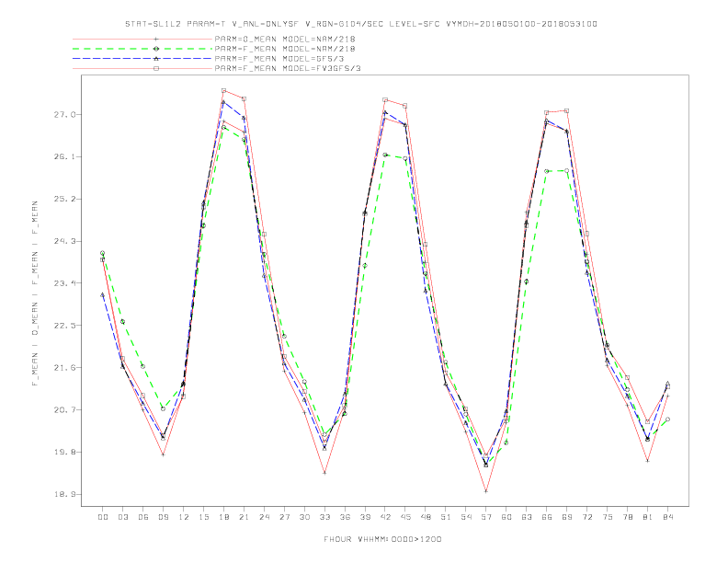Click the x-axis tick label 60

tap(506, 517)
